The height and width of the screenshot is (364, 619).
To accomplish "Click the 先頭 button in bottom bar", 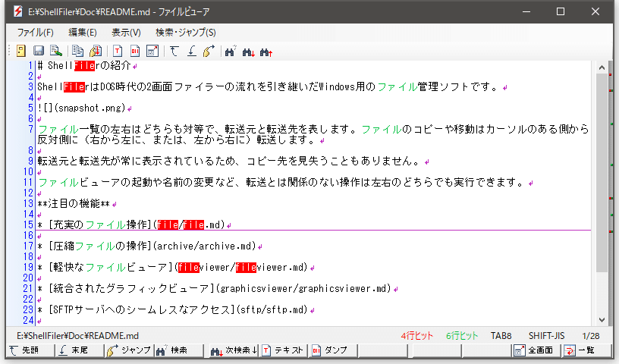I will point(30,350).
